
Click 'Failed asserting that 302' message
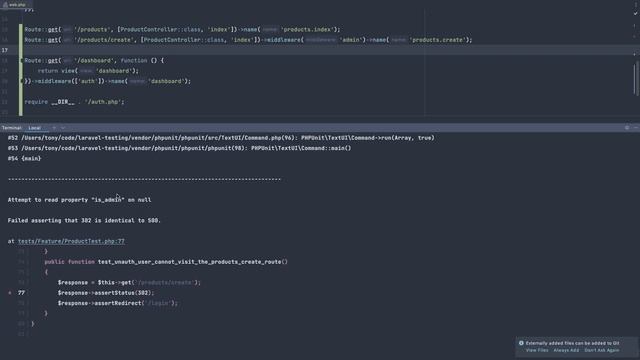click(84, 220)
